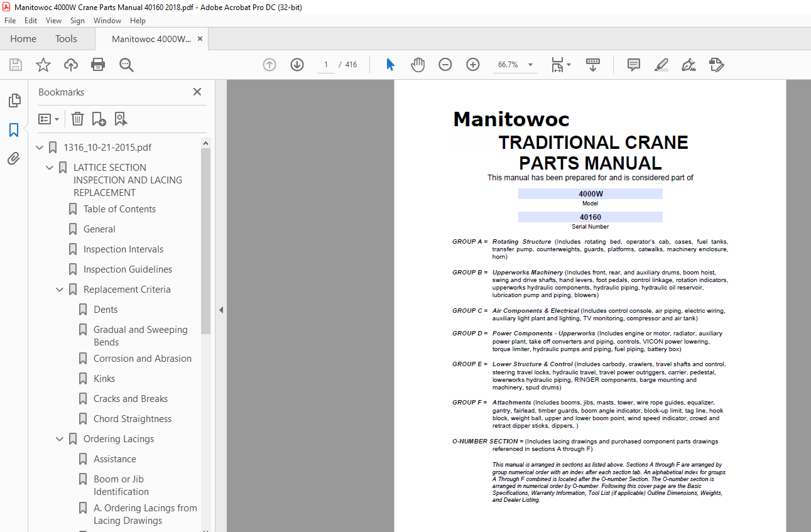Jump to Corrosion and Abrasion bookmark
Viewport: 811px width, 532px height.
143,359
